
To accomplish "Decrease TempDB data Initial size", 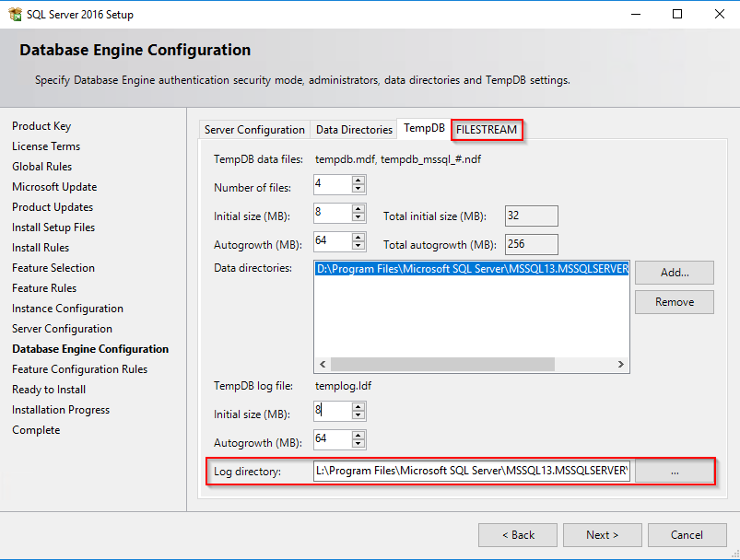I will click(358, 217).
